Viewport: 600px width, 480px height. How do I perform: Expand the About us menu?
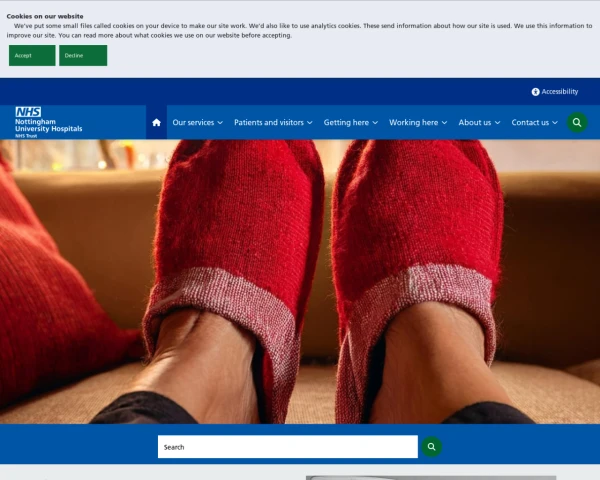(479, 122)
